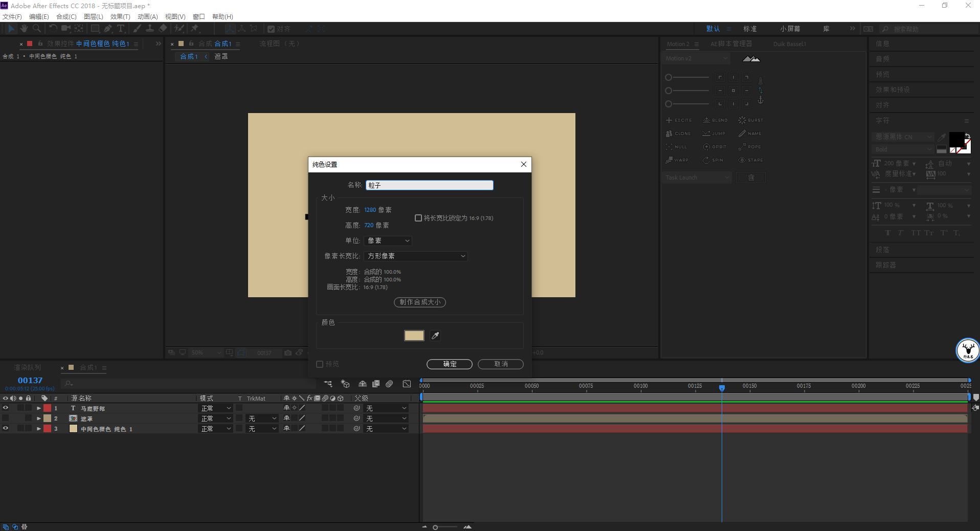Toggle all caps in Character panel
Screen dimensions: 980x531
point(916,233)
